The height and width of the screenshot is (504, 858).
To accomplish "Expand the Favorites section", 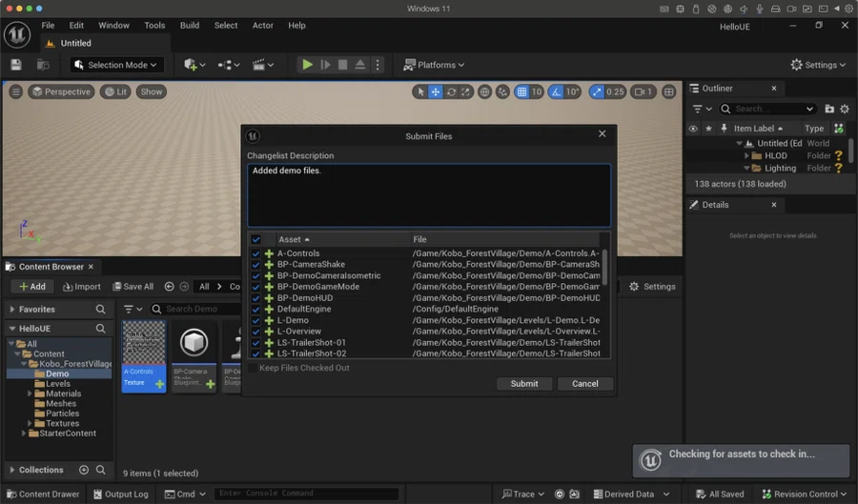I will pyautogui.click(x=12, y=310).
